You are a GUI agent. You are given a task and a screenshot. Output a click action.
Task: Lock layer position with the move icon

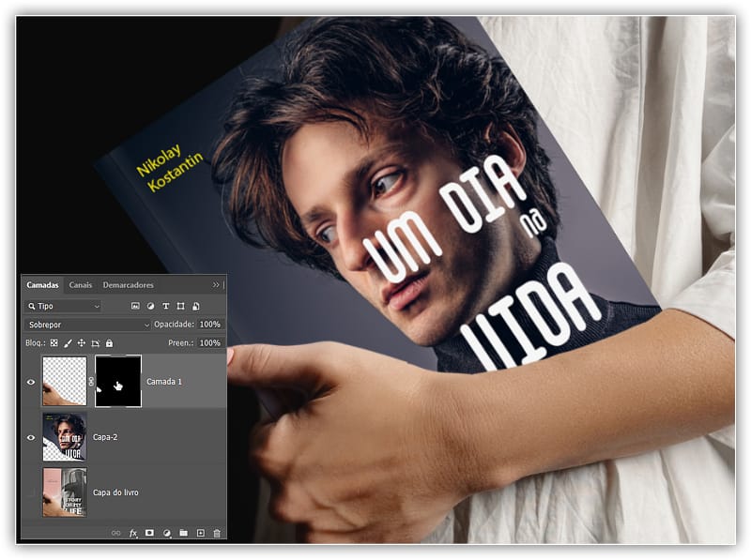pyautogui.click(x=82, y=342)
